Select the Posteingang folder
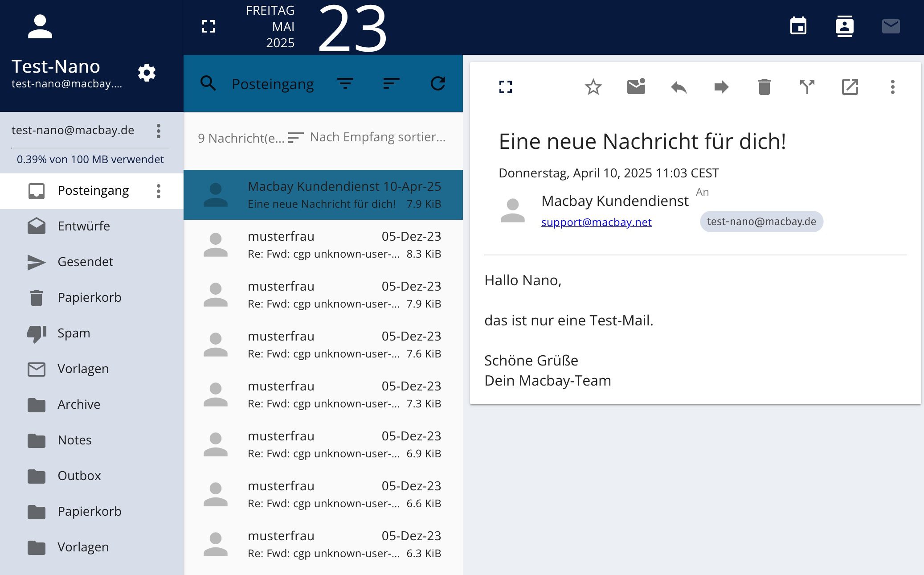Viewport: 924px width, 575px height. pyautogui.click(x=92, y=191)
